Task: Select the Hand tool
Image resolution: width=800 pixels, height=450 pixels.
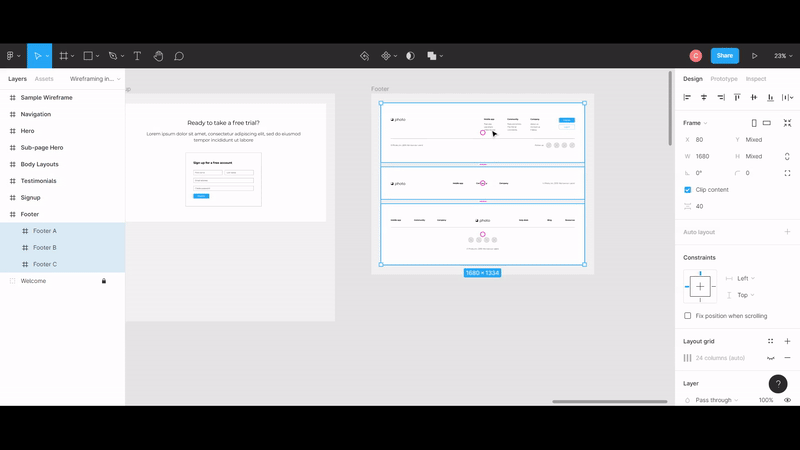Action: tap(158, 56)
